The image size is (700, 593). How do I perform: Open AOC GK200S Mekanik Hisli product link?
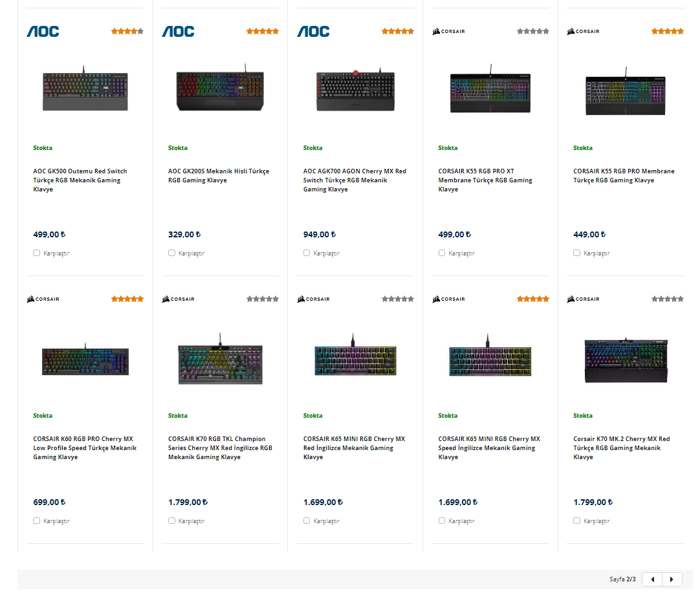coord(219,176)
